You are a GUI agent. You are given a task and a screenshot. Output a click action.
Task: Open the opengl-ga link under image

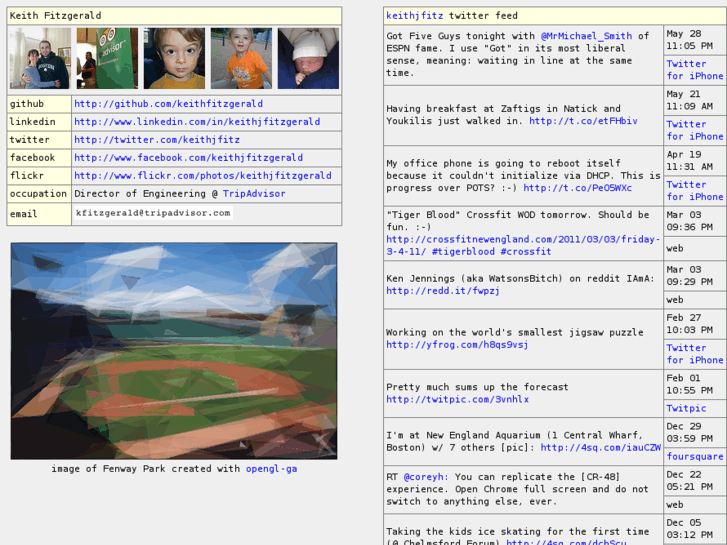coord(271,469)
